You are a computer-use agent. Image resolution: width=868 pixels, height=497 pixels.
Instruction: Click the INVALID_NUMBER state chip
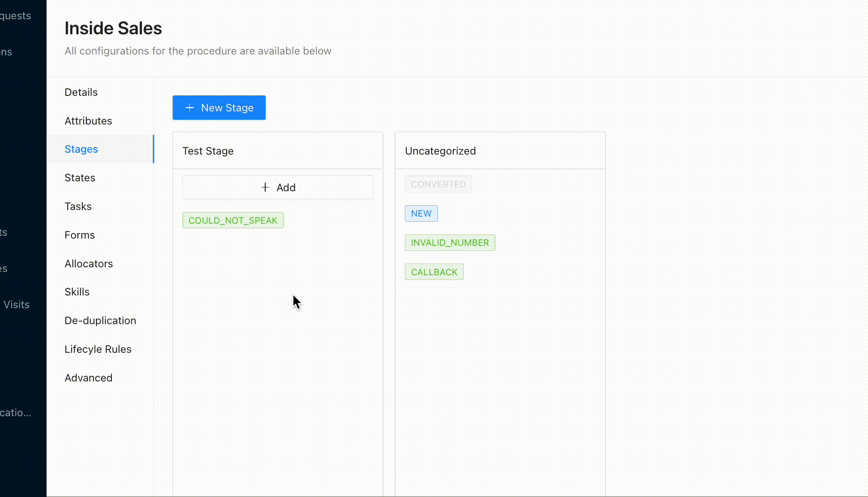pos(450,242)
